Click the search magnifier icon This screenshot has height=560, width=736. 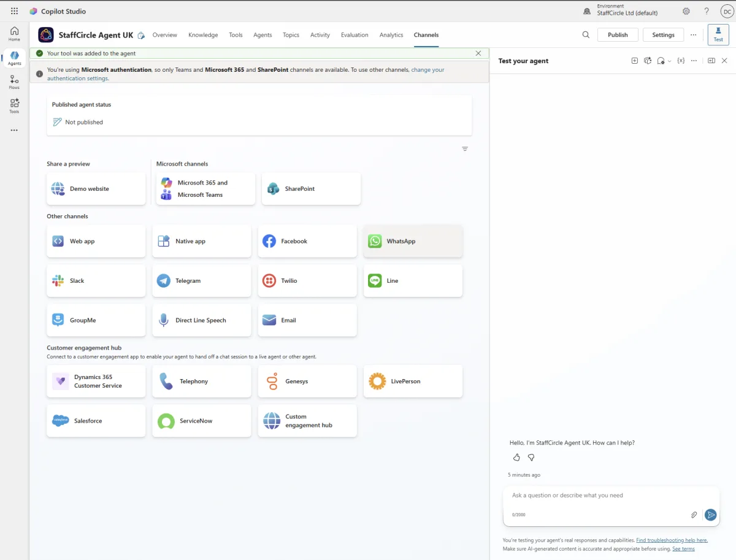586,35
